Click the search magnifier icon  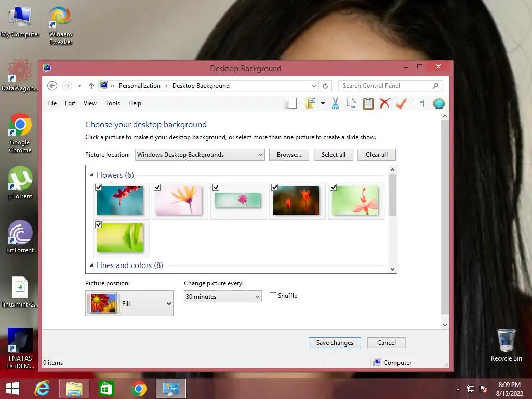click(x=436, y=86)
